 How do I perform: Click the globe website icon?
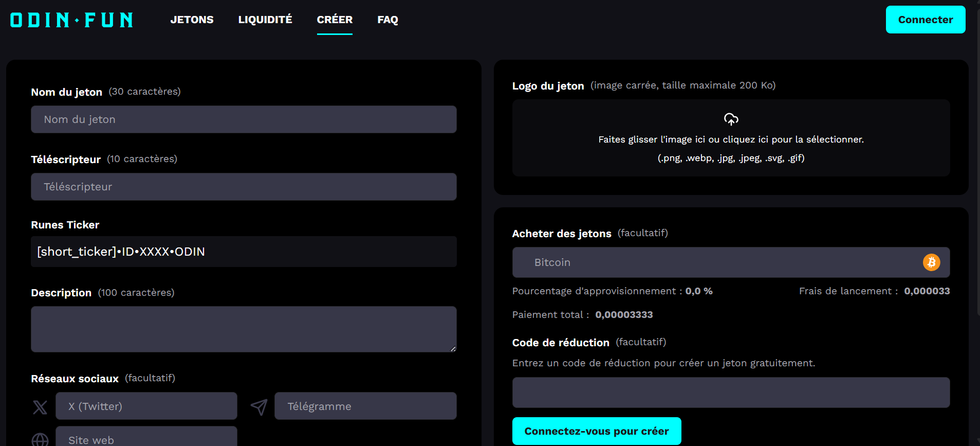pyautogui.click(x=40, y=440)
